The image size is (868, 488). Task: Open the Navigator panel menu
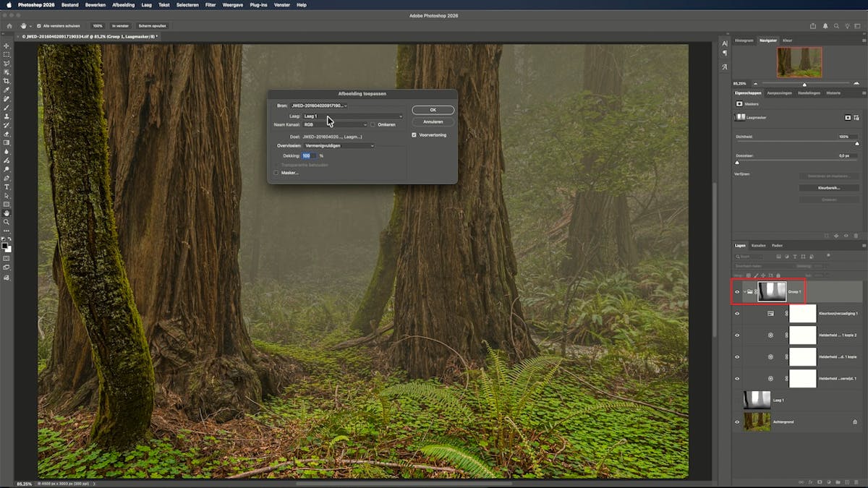pos(864,40)
